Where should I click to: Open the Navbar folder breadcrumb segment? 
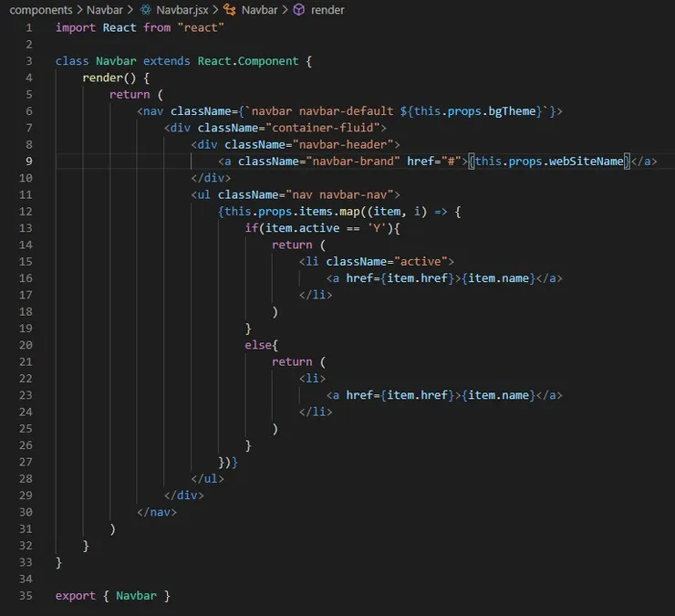(x=105, y=9)
